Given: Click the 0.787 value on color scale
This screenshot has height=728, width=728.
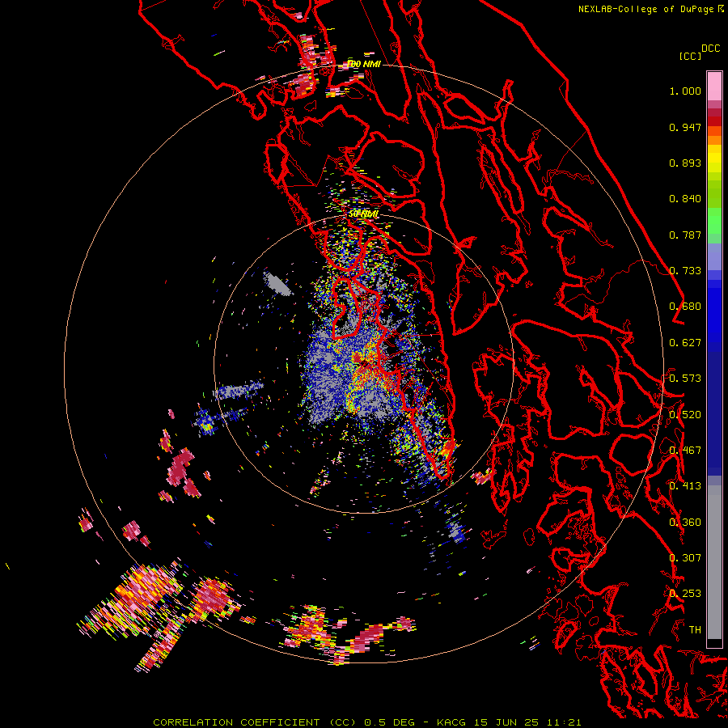Looking at the screenshot, I should pyautogui.click(x=685, y=235).
